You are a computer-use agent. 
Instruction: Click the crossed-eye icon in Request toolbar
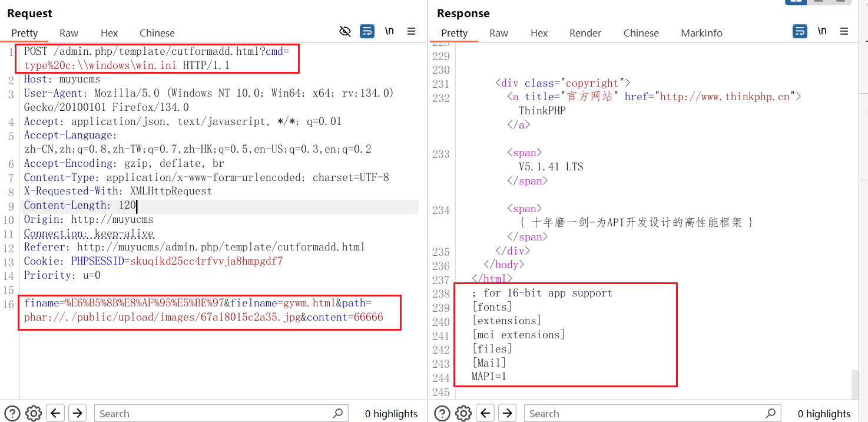[x=346, y=31]
